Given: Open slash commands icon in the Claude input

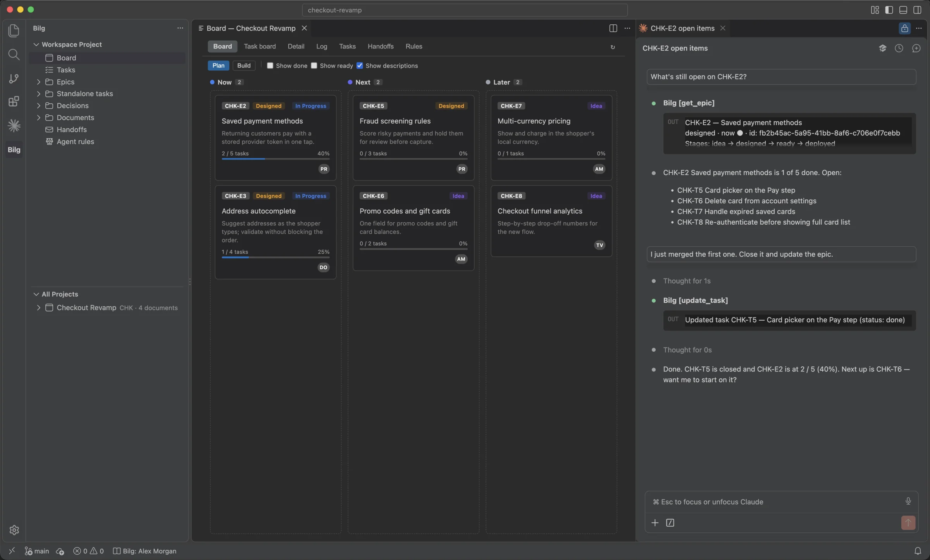Looking at the screenshot, I should pyautogui.click(x=670, y=523).
